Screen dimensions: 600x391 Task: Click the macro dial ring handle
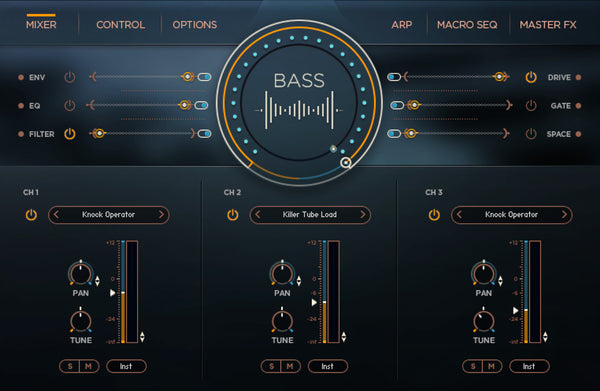coord(346,163)
